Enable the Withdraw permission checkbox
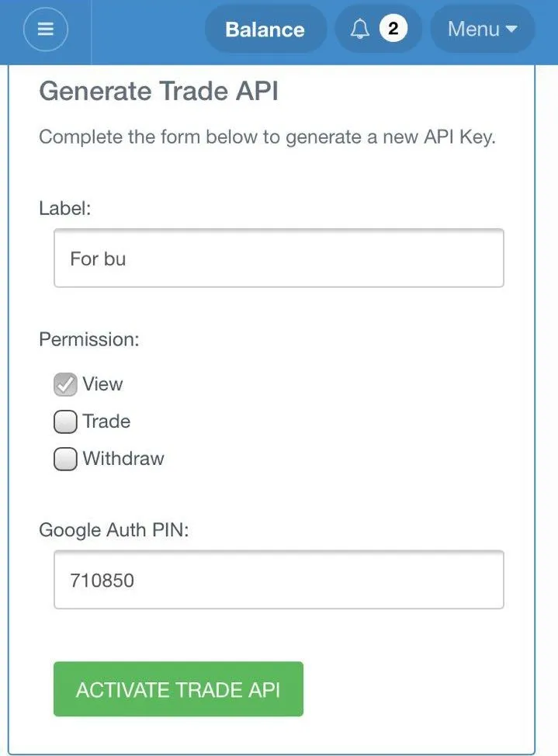This screenshot has width=558, height=756. pyautogui.click(x=65, y=459)
